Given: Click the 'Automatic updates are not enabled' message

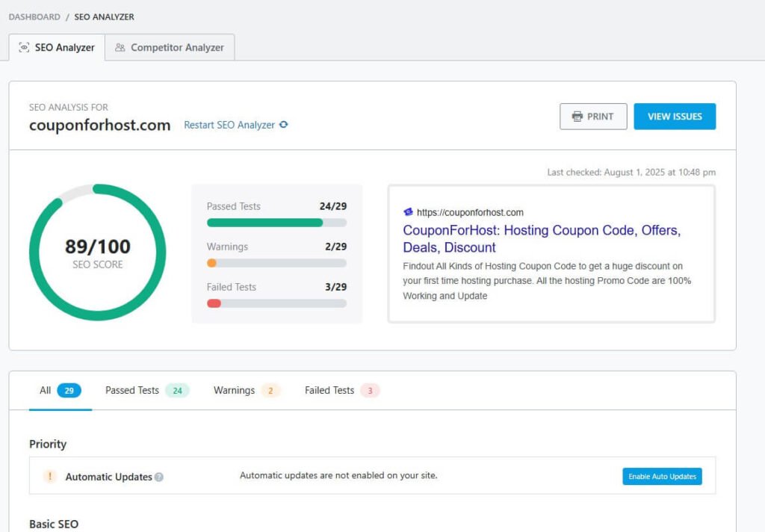Looking at the screenshot, I should pos(338,475).
